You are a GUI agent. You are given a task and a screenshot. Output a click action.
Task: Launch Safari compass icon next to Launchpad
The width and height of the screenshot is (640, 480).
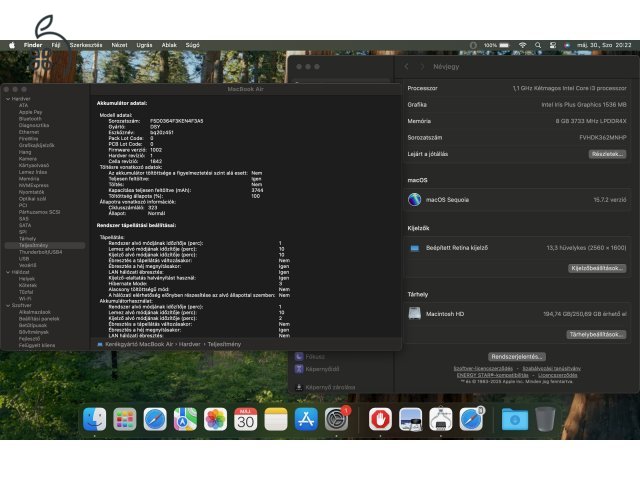click(155, 419)
